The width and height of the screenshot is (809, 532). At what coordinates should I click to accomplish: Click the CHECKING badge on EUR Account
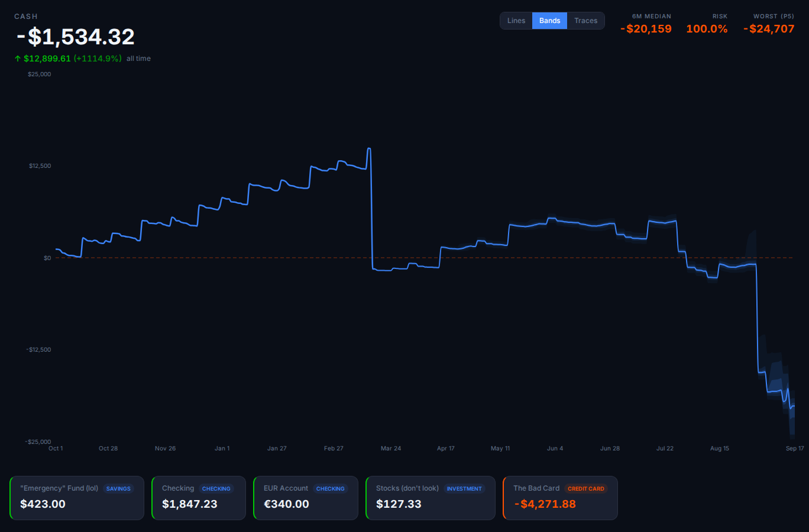(330, 489)
